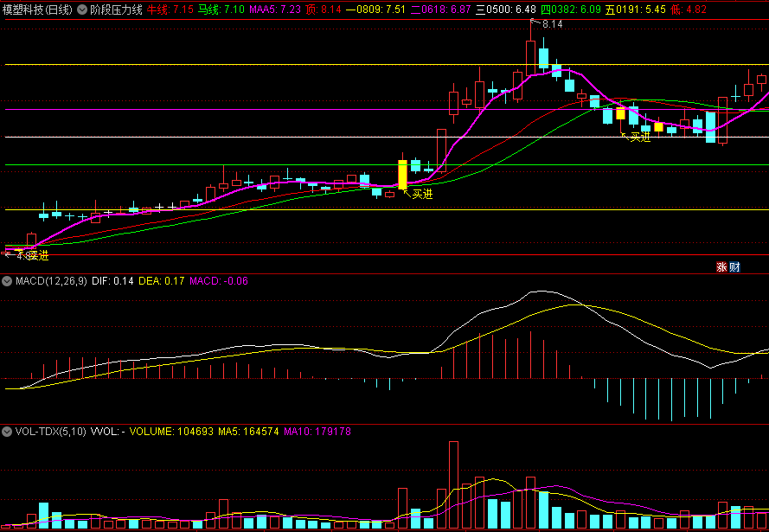Click the 阶段压力线 indicator name
The image size is (769, 532).
[116, 10]
